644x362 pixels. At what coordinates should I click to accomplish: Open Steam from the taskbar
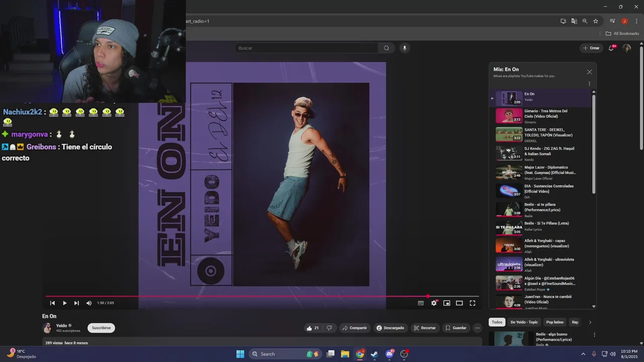(374, 354)
